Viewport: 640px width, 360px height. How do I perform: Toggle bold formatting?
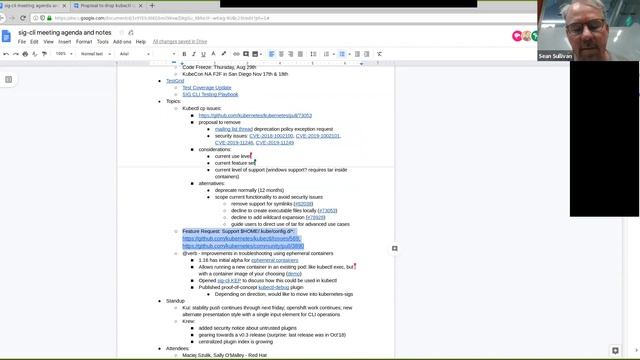pyautogui.click(x=184, y=54)
